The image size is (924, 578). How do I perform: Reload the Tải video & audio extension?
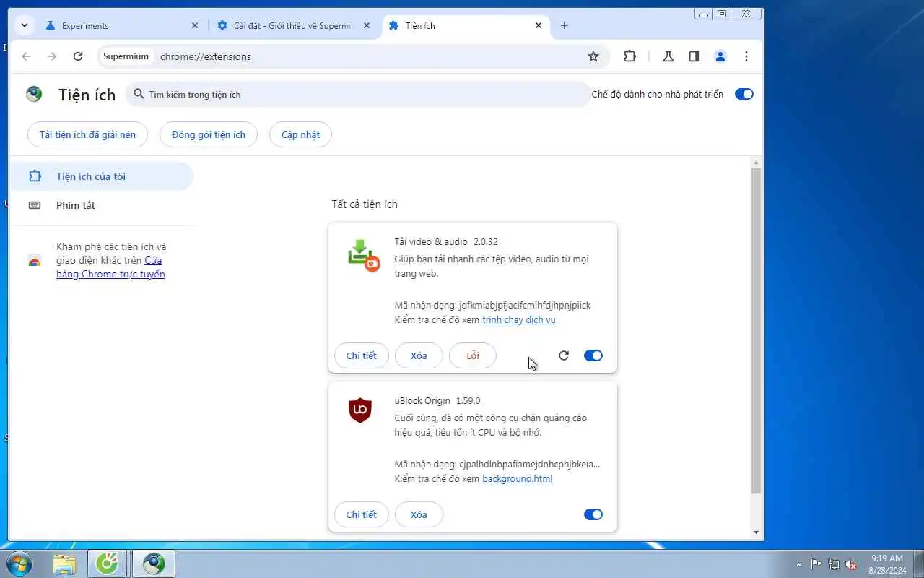click(x=564, y=355)
